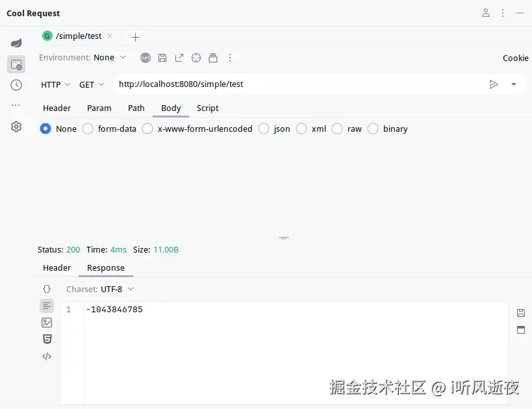Click the time value 4ms
The image size is (532, 409).
[x=118, y=250]
